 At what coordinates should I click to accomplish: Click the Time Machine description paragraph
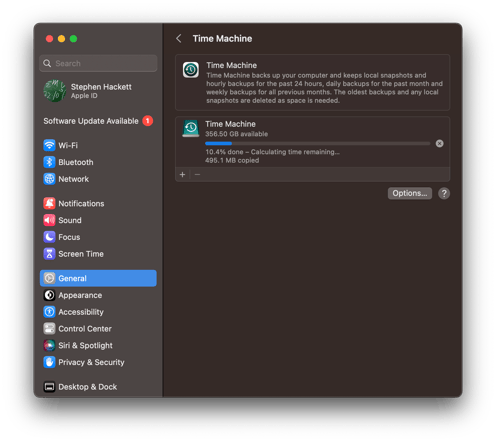[324, 88]
